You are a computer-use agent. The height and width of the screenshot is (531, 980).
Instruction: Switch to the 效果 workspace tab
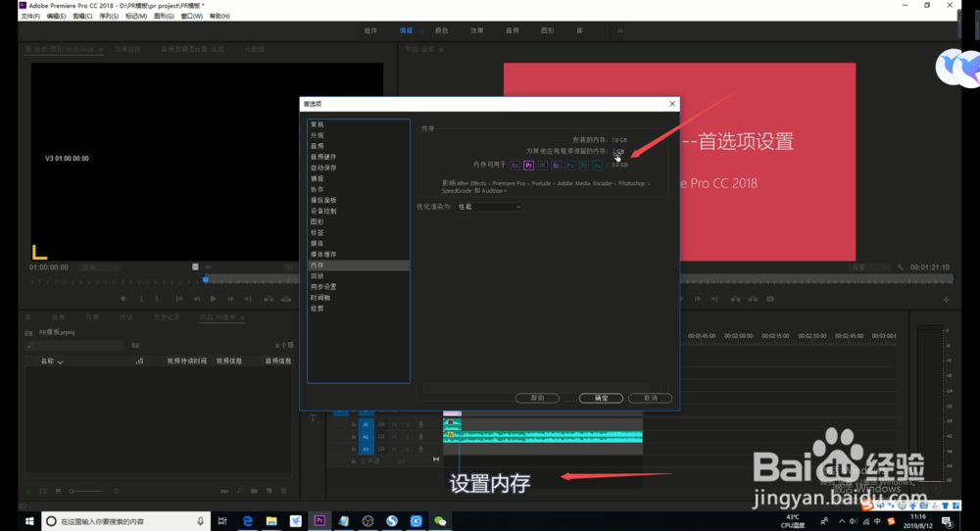tap(477, 30)
